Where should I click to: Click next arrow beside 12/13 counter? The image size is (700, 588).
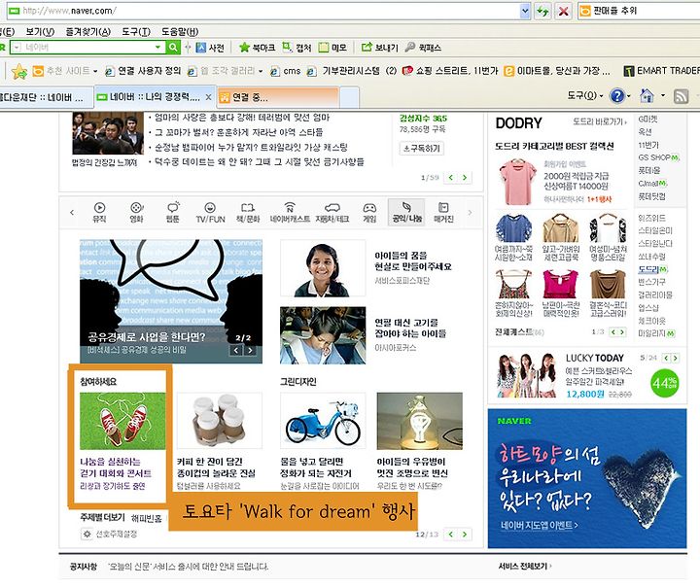pyautogui.click(x=465, y=535)
